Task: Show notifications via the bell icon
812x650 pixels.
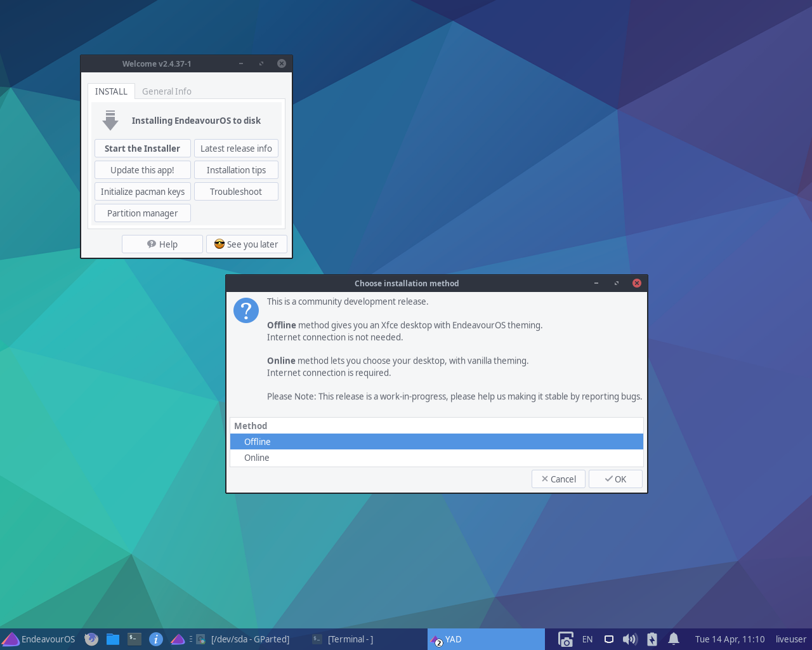Action: pos(674,639)
